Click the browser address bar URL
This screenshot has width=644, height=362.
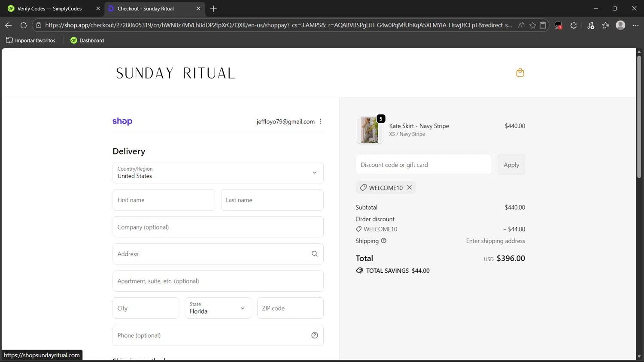[278, 25]
